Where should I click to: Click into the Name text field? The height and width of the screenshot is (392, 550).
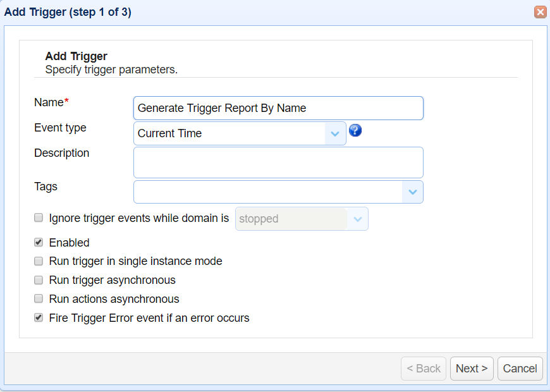point(278,108)
